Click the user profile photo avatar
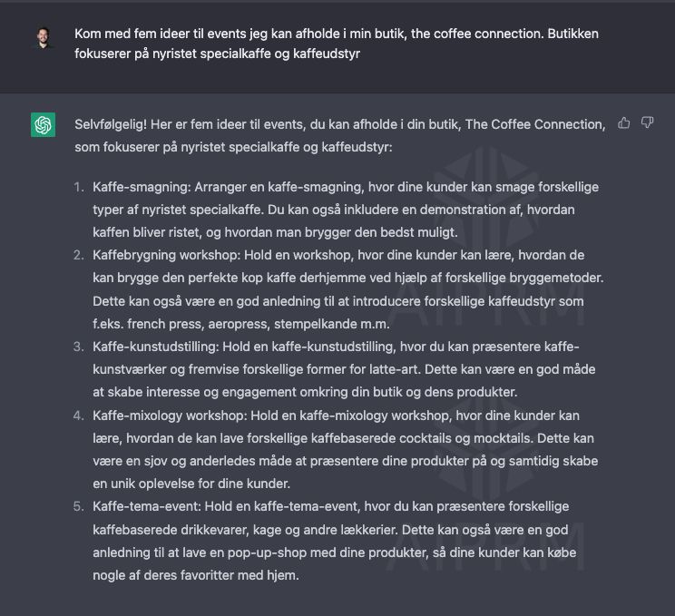This screenshot has width=675, height=616. click(x=43, y=37)
